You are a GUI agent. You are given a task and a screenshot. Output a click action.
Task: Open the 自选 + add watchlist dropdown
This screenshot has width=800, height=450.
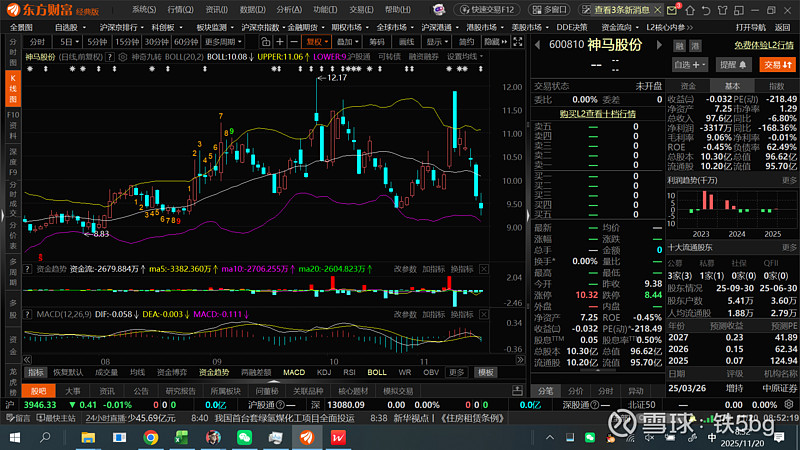[x=690, y=65]
